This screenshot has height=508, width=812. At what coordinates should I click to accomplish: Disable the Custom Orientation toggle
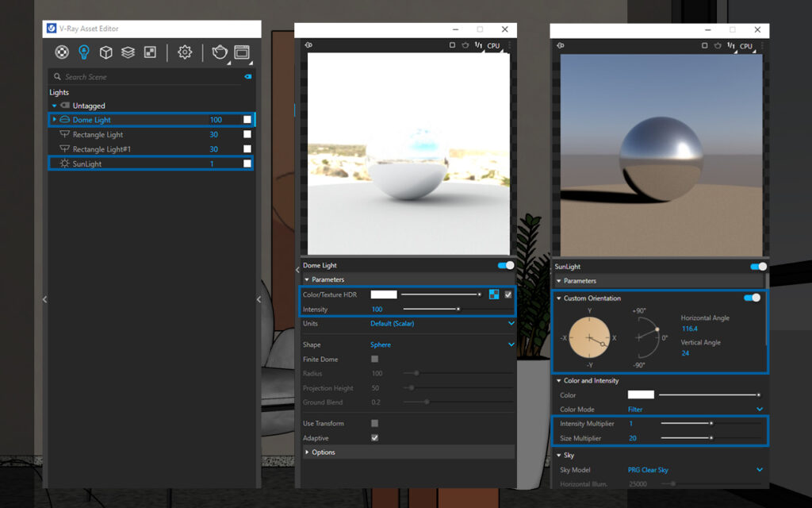(752, 298)
